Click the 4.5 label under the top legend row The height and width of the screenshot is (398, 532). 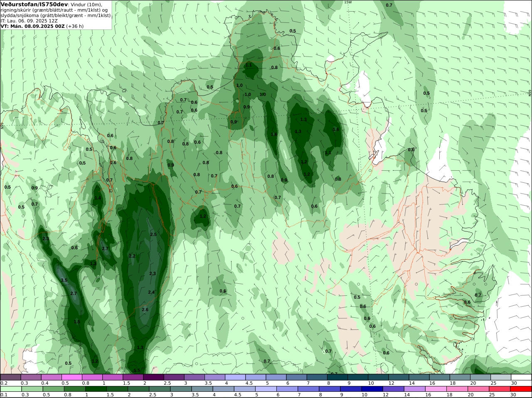[249, 383]
